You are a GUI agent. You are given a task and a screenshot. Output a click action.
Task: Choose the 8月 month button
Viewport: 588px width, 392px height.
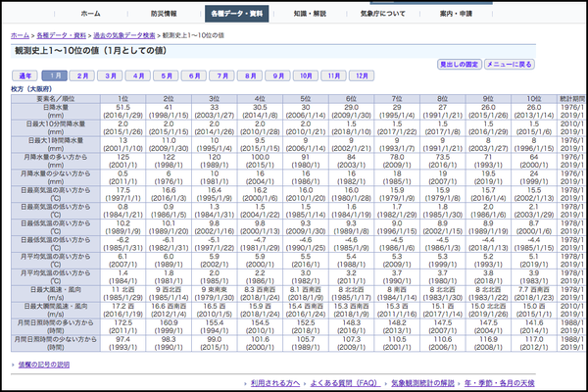pyautogui.click(x=251, y=75)
